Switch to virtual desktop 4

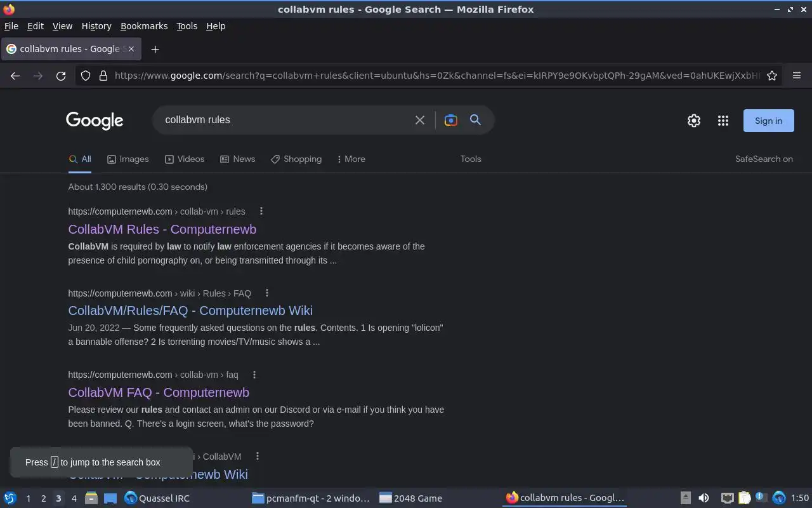(74, 498)
